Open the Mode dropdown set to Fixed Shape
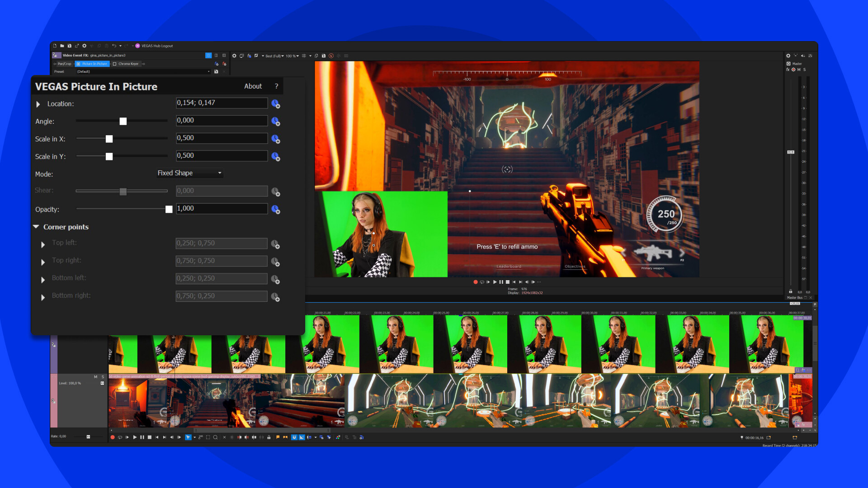 (189, 173)
